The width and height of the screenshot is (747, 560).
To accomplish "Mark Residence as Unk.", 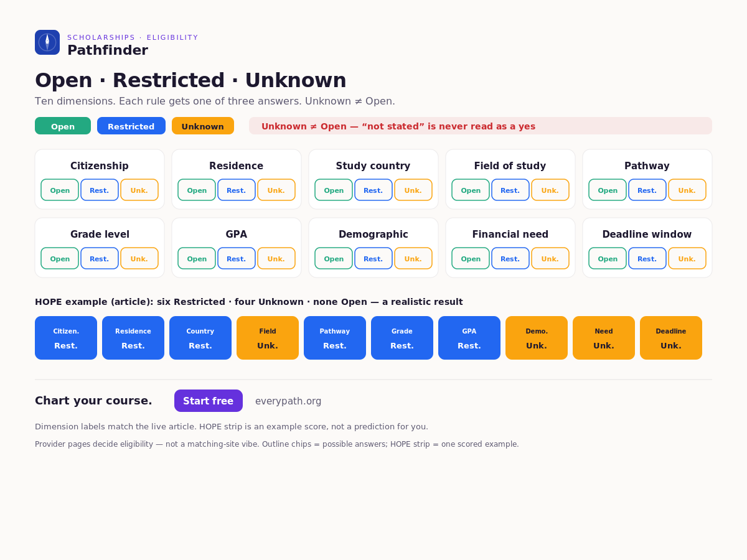I will (x=276, y=190).
